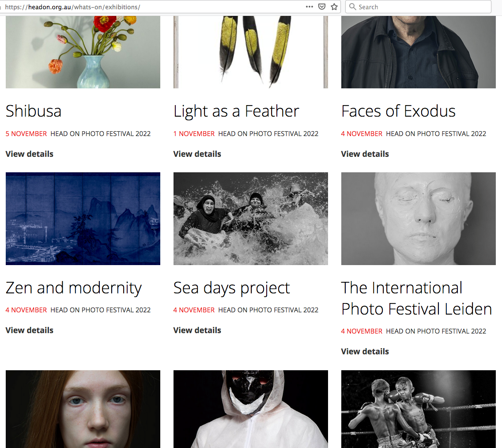Bookmark this page with star icon

coord(334,7)
